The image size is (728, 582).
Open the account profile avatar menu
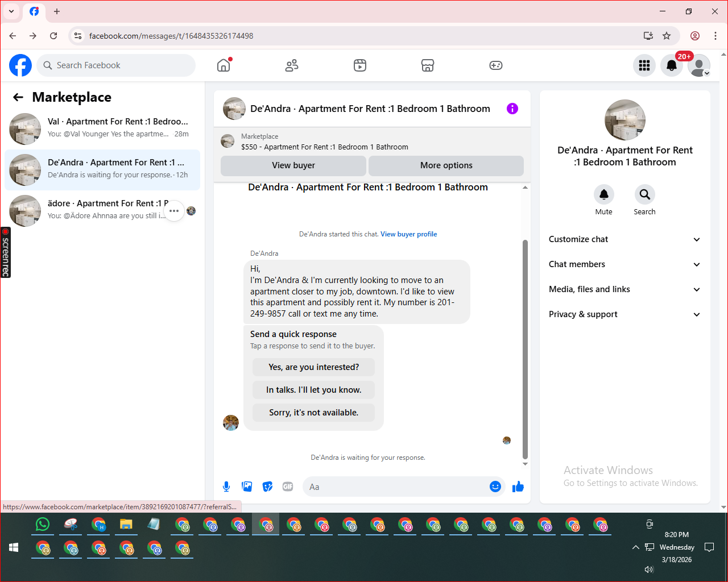pos(699,65)
